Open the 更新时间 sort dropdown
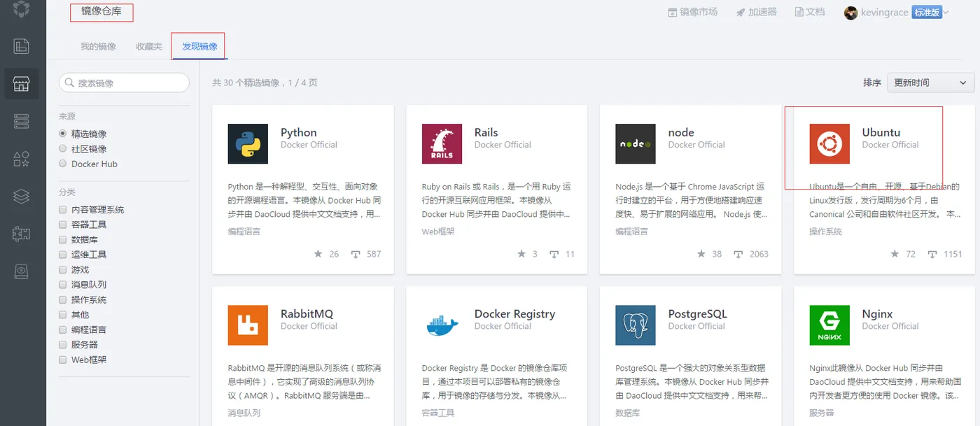980x426 pixels. click(930, 83)
